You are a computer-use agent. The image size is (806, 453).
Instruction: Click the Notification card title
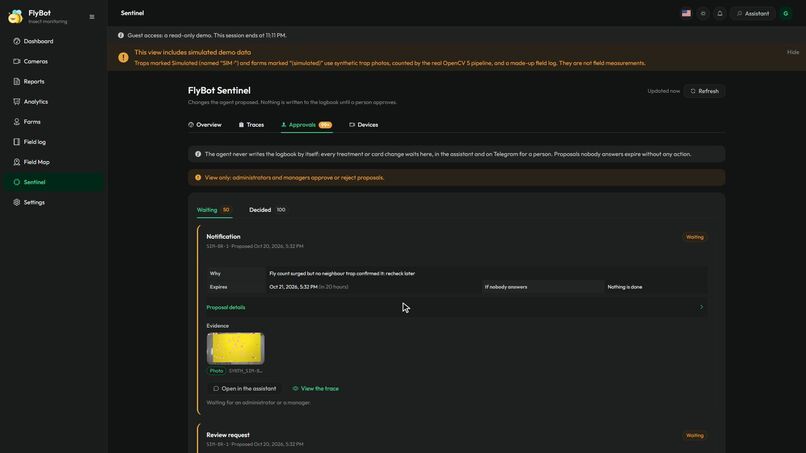coord(223,237)
